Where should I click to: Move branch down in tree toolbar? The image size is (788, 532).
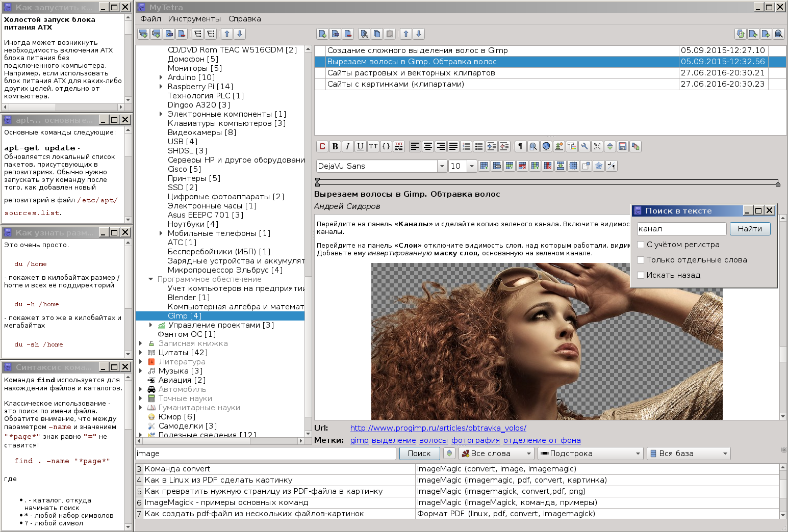pyautogui.click(x=240, y=34)
